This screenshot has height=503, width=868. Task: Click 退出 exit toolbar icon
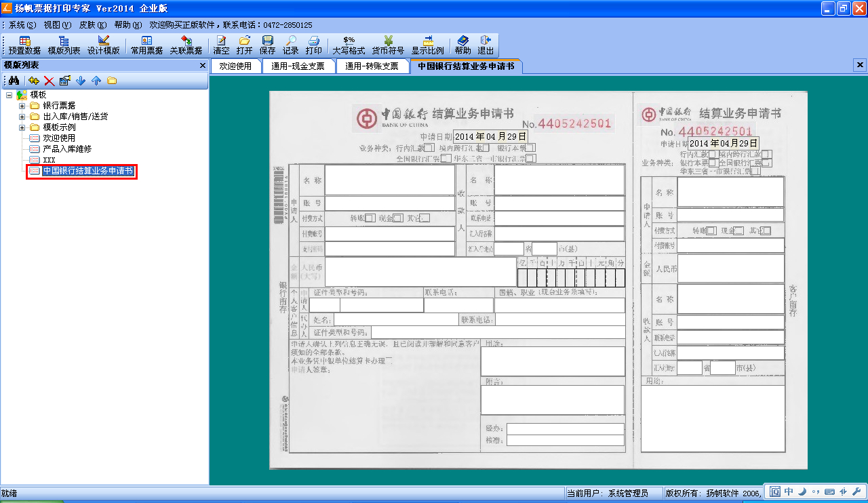486,45
